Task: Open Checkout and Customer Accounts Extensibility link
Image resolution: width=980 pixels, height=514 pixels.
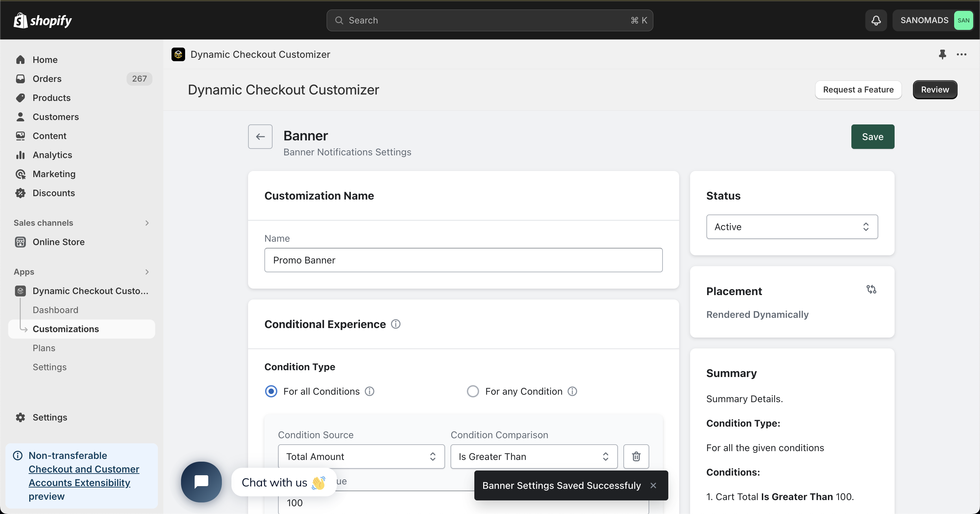Action: coord(84,476)
